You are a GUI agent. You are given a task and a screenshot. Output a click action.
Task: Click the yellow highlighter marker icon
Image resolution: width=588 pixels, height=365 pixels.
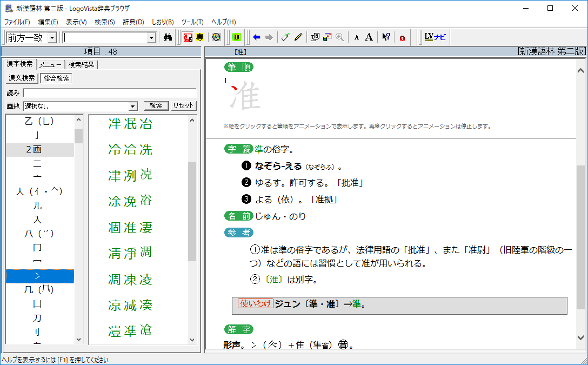[298, 37]
